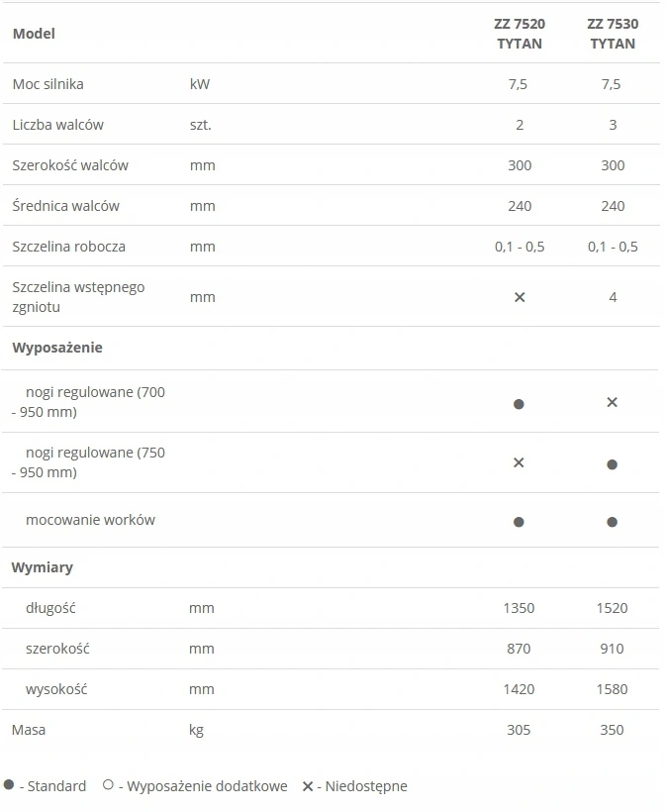The height and width of the screenshot is (812, 665).
Task: Click the empty circle Wyposażenie dodatkowe legend icon
Action: pos(108,785)
